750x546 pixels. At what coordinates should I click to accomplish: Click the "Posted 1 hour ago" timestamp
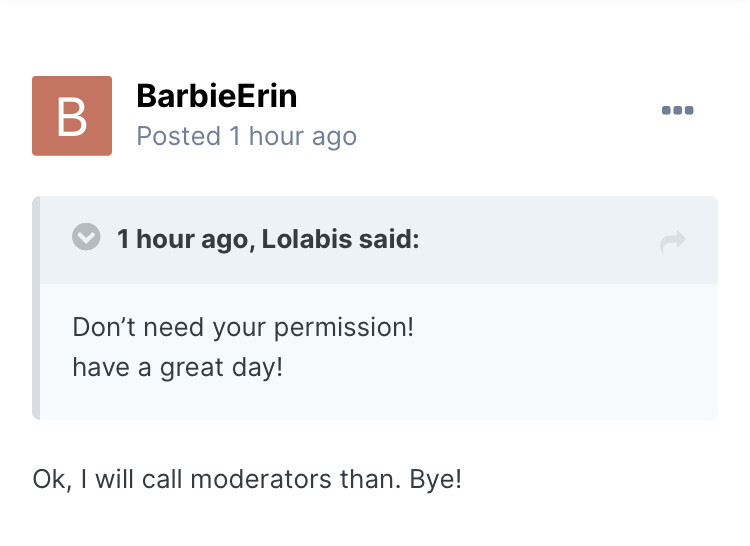click(x=246, y=136)
